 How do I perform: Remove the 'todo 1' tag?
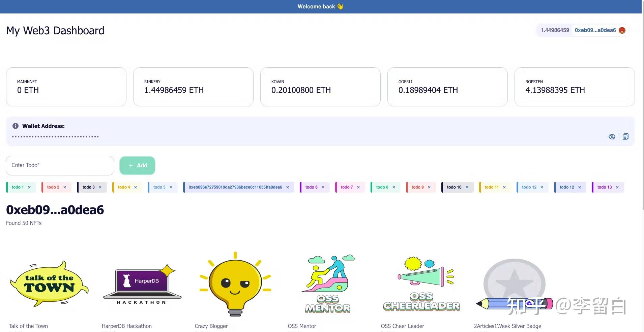click(x=29, y=187)
